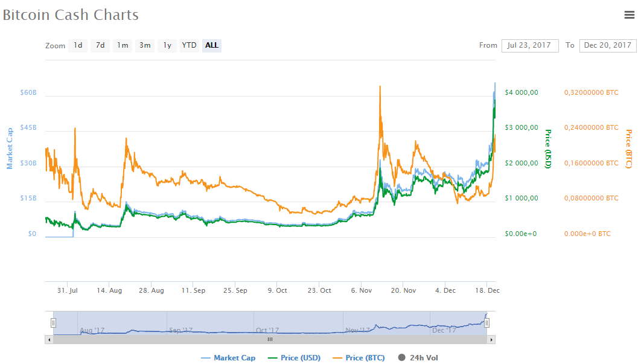Click the Price (USD) vertical axis title
Viewport: 644px width, 364px height.
pos(548,148)
